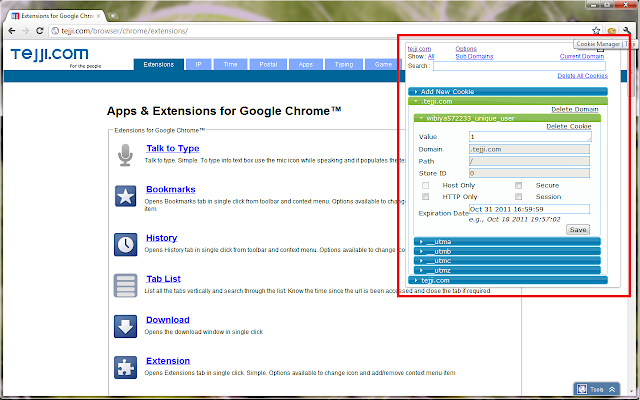Image resolution: width=640 pixels, height=400 pixels.
Task: Reload the page with refresh icon
Action: 40,31
